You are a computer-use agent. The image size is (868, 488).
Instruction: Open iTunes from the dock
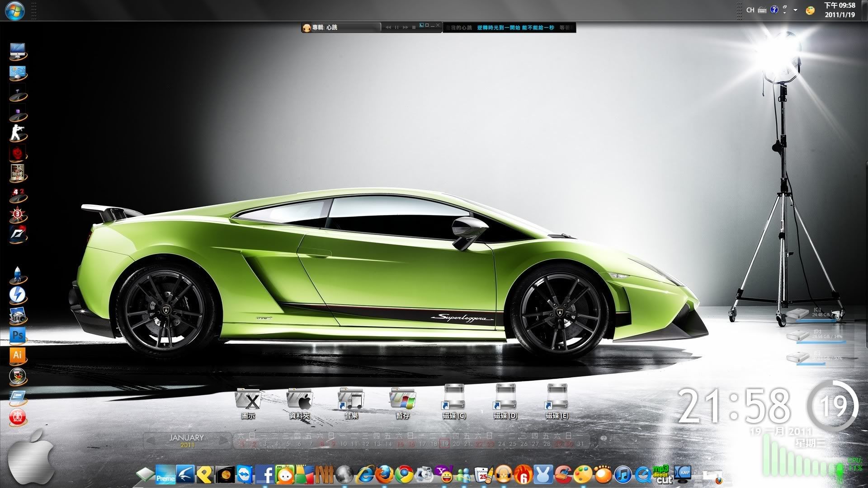click(x=623, y=475)
